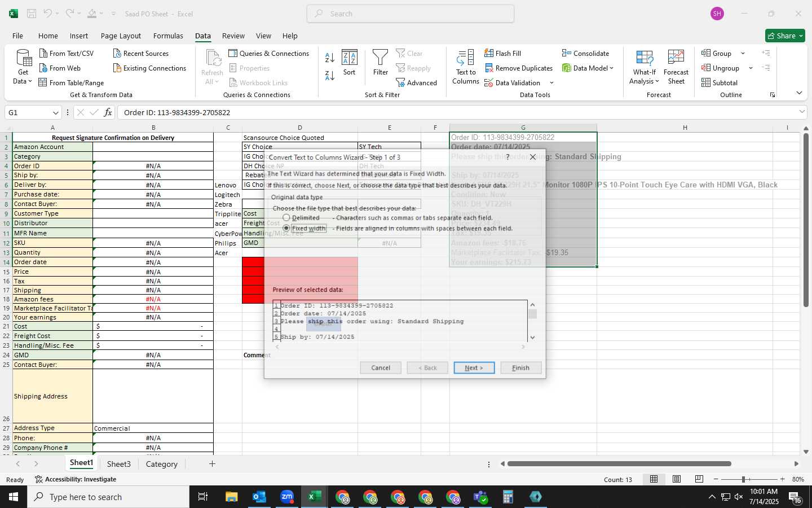Cancel the Text to Columns wizard
Screen dimensions: 812x508
coord(381,367)
